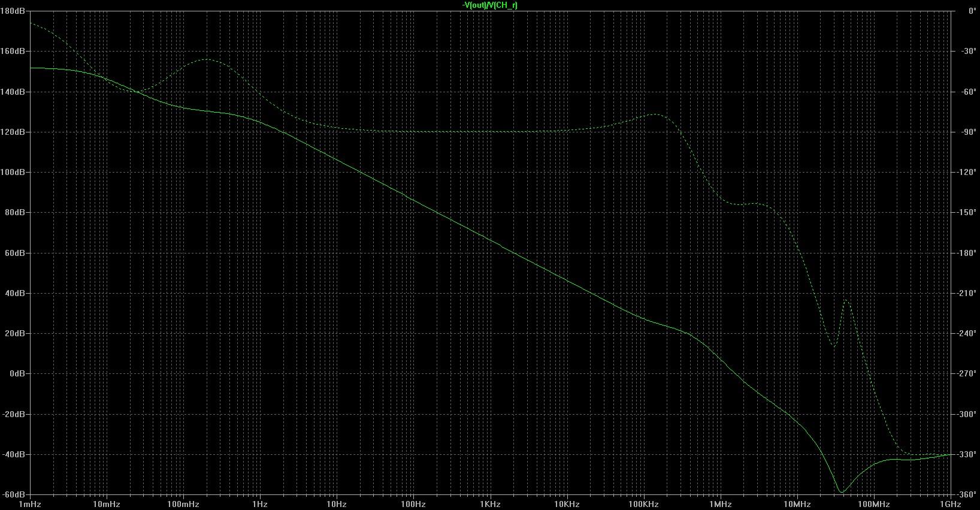980x510 pixels.
Task: Click the 10Hz frequency axis label
Action: coord(337,505)
